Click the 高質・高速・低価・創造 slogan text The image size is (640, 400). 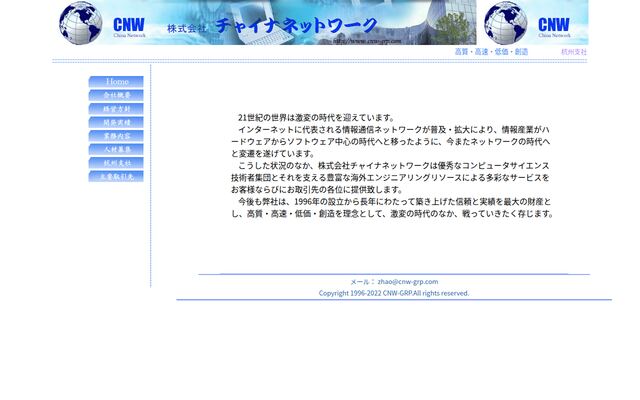491,52
